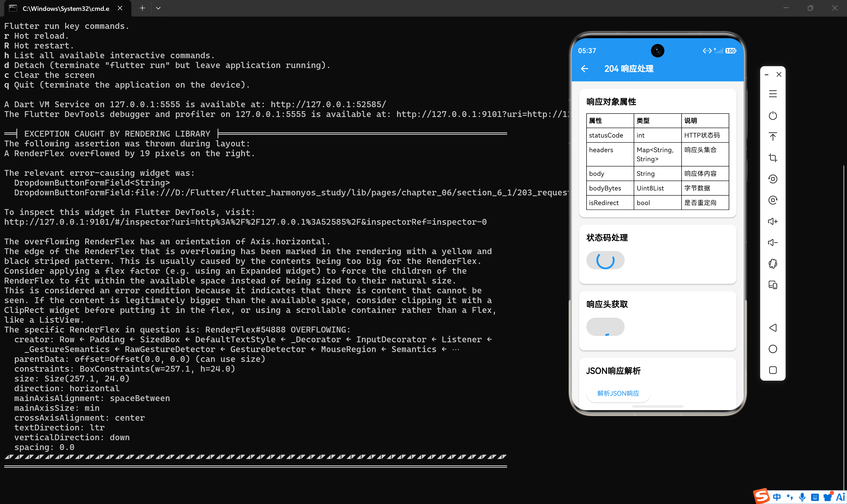Tap the emulator home circle button

[x=773, y=349]
